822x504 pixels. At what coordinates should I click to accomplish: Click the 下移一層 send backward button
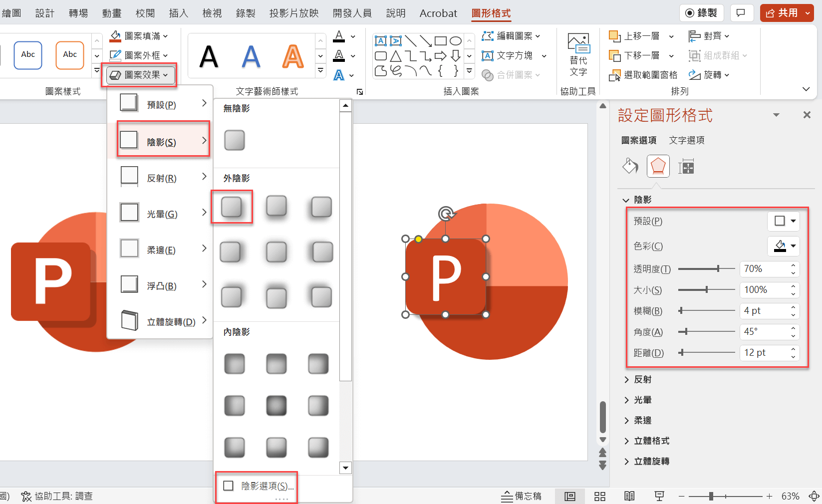(634, 55)
